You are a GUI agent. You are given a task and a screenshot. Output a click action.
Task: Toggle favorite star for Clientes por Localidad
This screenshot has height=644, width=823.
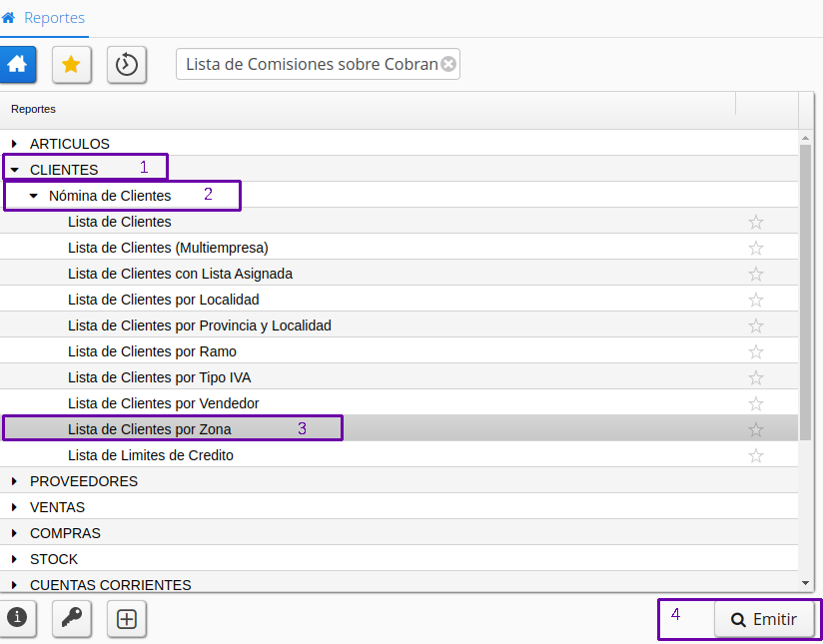[x=756, y=300]
